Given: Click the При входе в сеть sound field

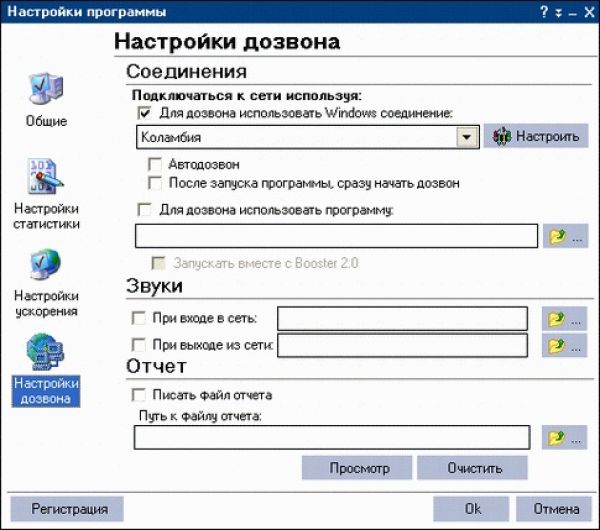Looking at the screenshot, I should click(402, 318).
